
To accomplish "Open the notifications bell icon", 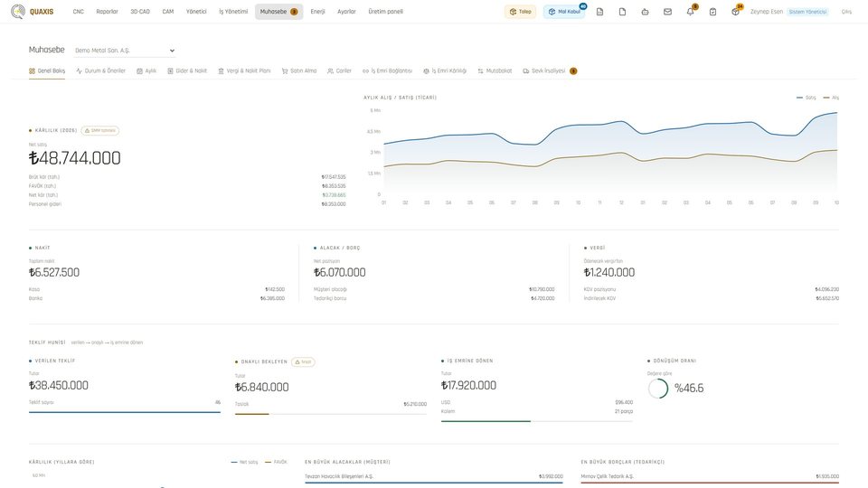I will (690, 12).
